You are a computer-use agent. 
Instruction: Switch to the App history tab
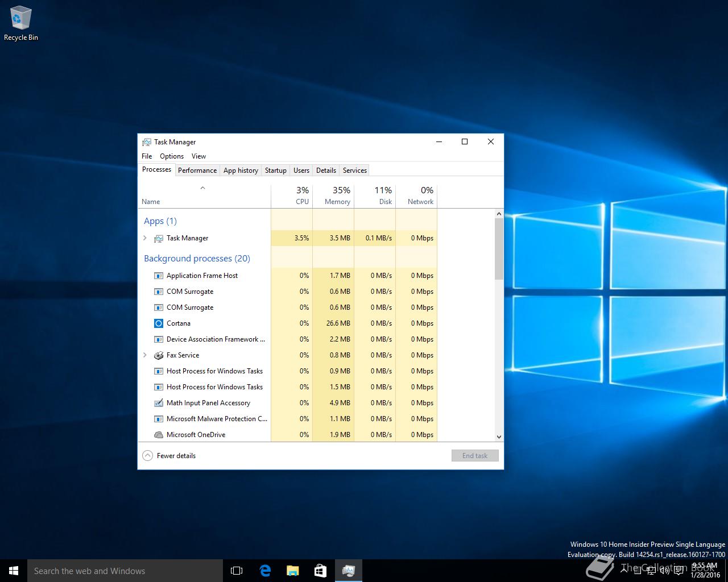click(241, 171)
